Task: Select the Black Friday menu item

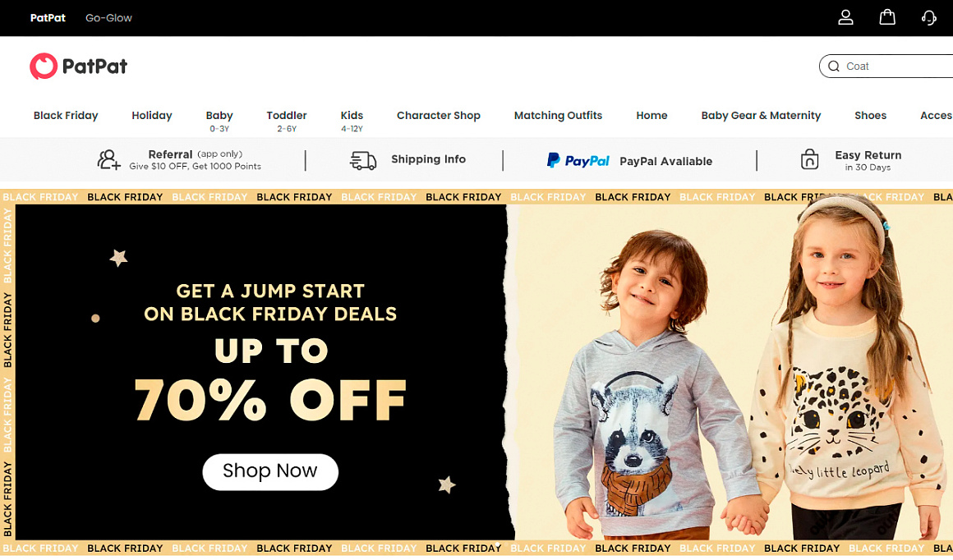Action: coord(66,116)
